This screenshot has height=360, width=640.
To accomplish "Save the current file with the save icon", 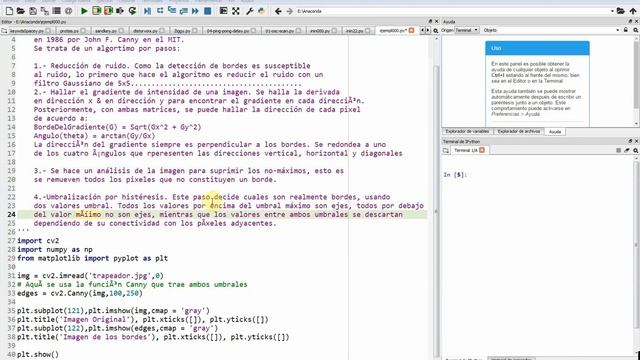I will (33, 11).
